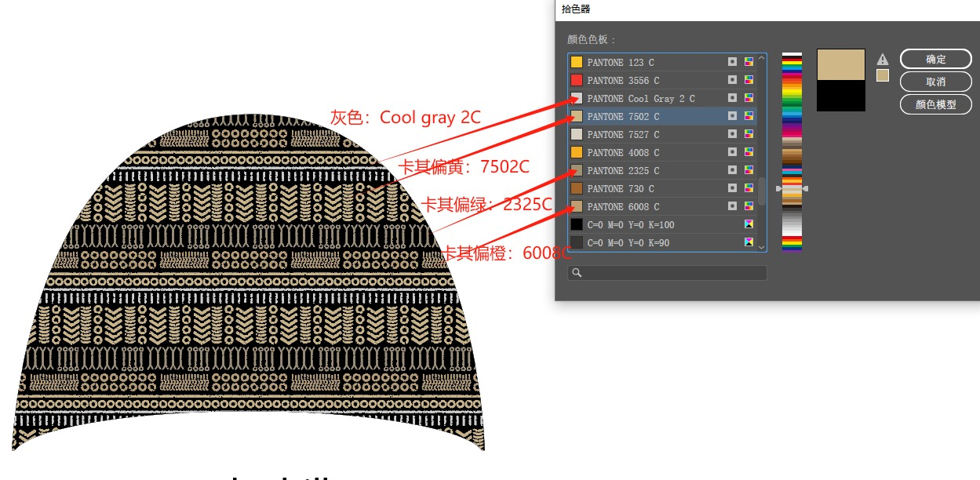Click the color mode icon for PANTONE 3556 C
980x480 pixels.
749,80
